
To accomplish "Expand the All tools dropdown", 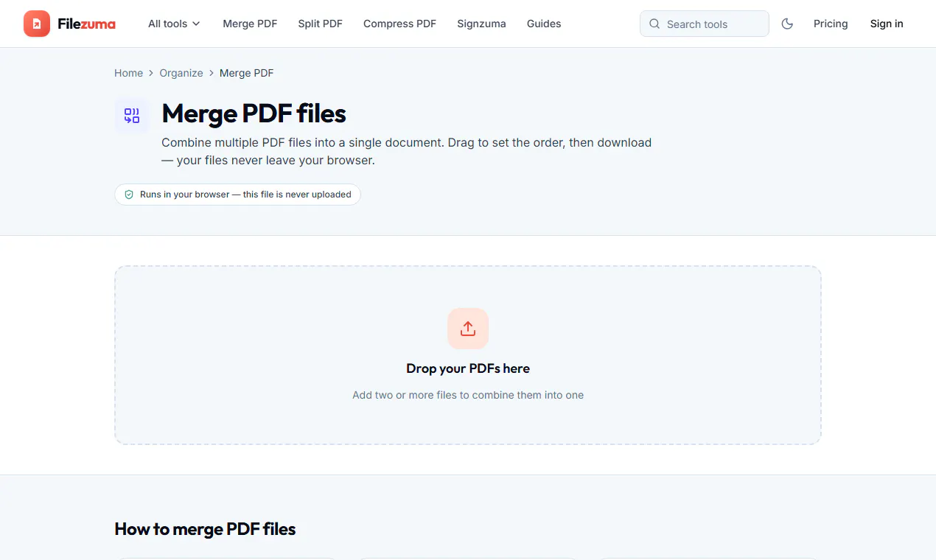I will pos(175,24).
